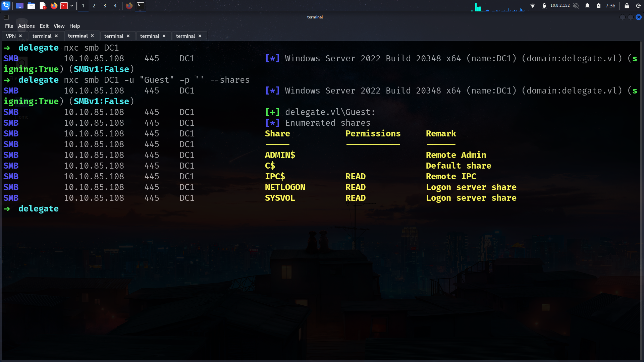This screenshot has height=362, width=644.
Task: Click the terminal vertical scrollbar
Action: tap(641, 200)
